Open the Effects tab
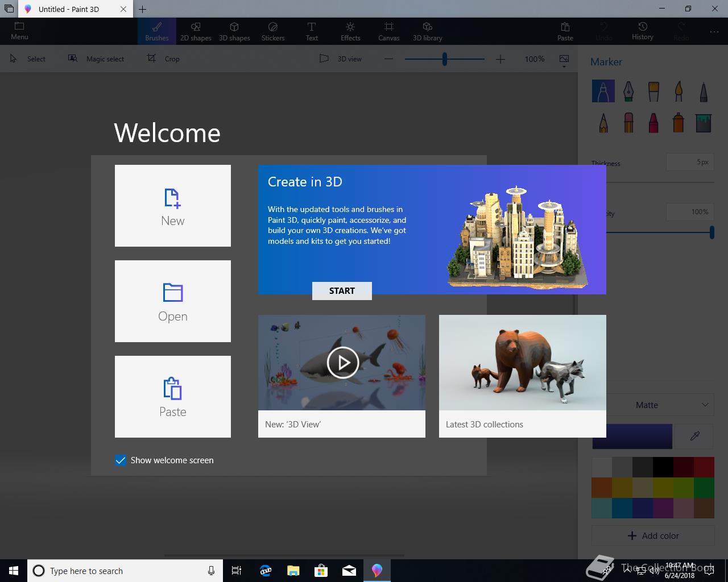 (x=350, y=31)
